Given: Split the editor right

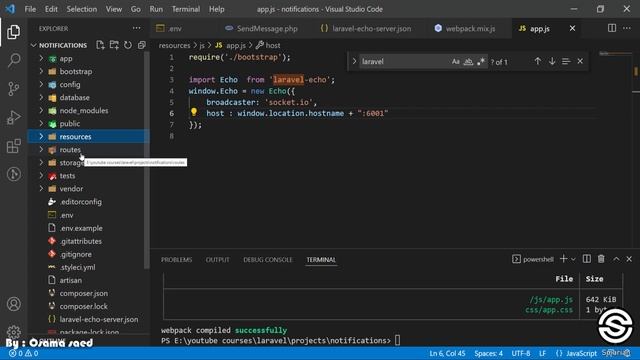Looking at the screenshot, I should point(611,28).
